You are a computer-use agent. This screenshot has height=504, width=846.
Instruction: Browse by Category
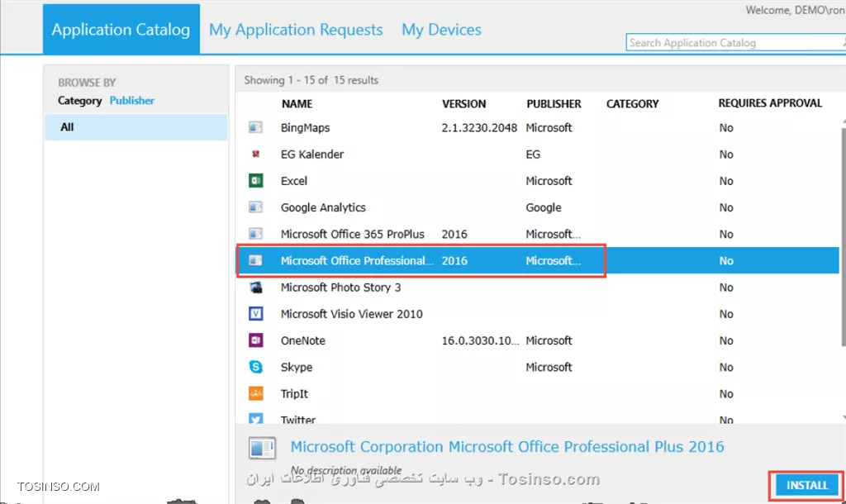click(x=80, y=100)
